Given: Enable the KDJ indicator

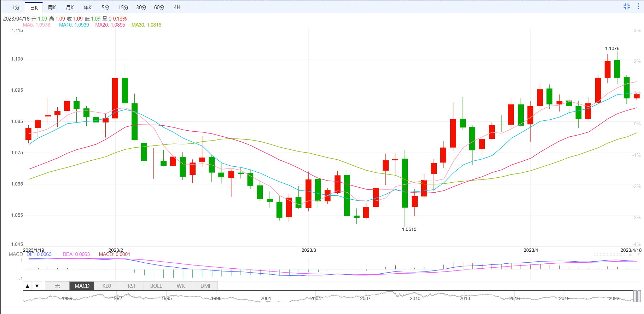Looking at the screenshot, I should click(x=106, y=286).
